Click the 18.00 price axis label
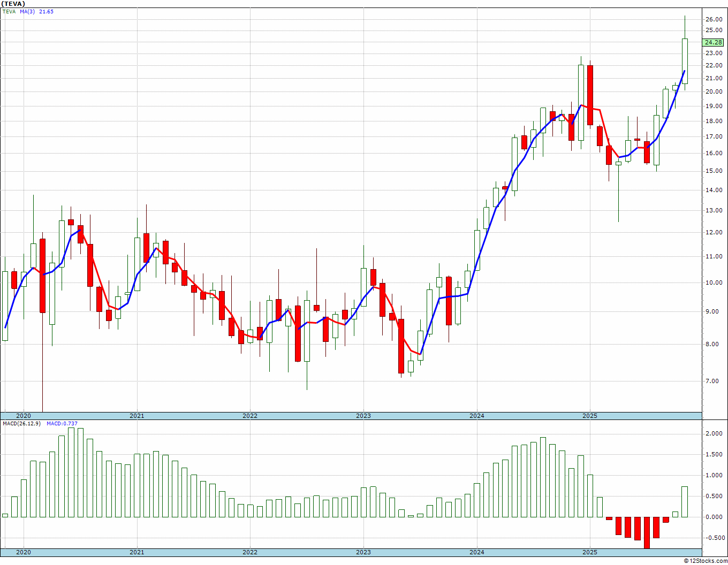This screenshot has width=728, height=565. coord(714,121)
